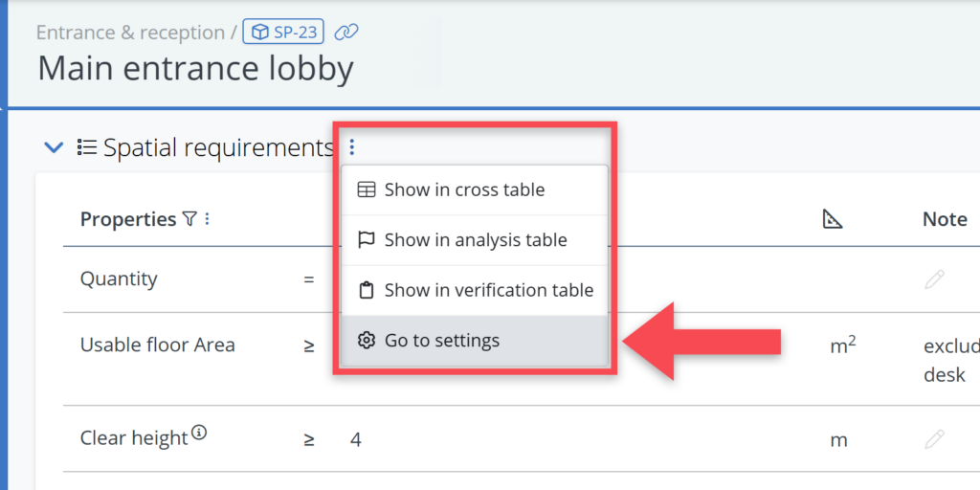Edit the note for Quantity row
This screenshot has width=980, height=490.
click(x=934, y=279)
